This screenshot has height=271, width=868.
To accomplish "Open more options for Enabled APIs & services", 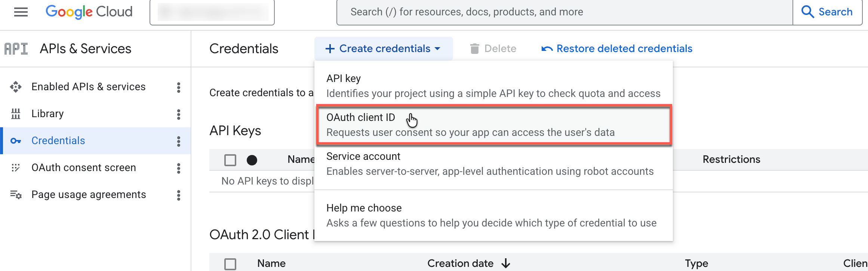I will [x=179, y=87].
